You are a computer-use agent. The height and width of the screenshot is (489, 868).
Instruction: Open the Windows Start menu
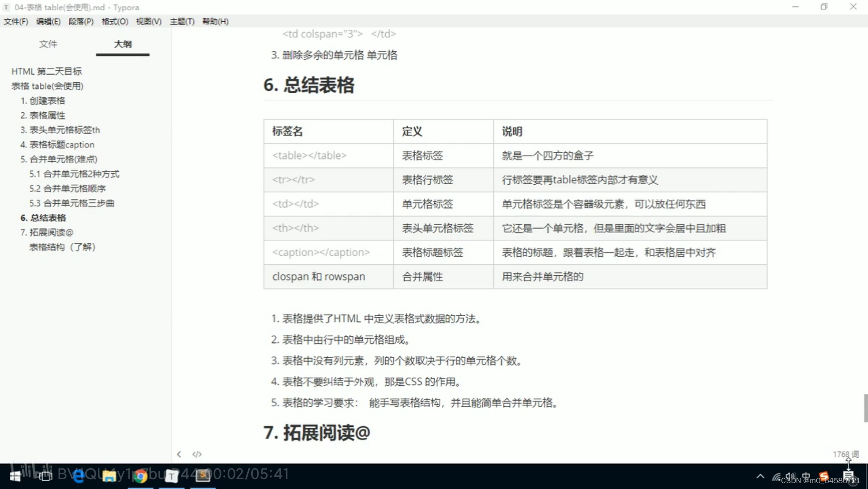[x=15, y=476]
